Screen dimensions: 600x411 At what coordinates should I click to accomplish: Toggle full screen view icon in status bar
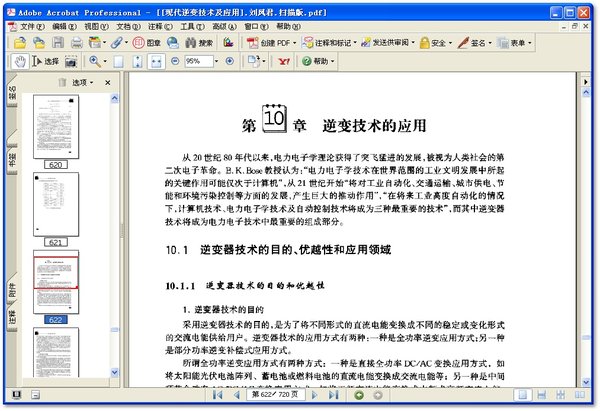(x=16, y=395)
